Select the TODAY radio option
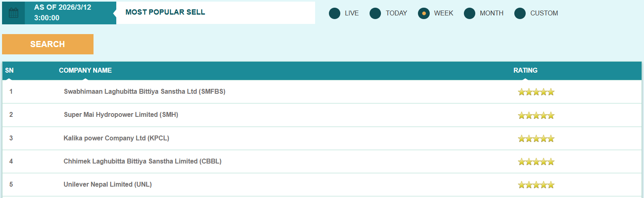Image resolution: width=644 pixels, height=198 pixels. (x=375, y=13)
